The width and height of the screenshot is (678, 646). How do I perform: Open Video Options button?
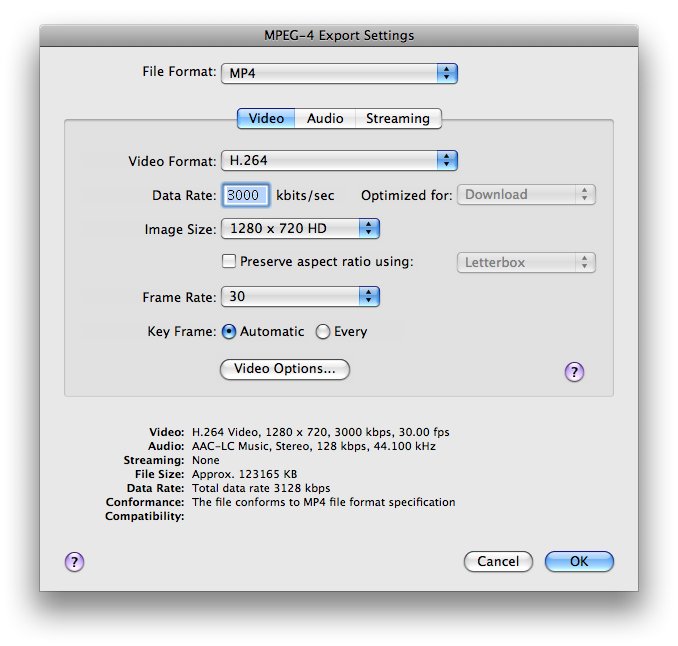coord(285,369)
